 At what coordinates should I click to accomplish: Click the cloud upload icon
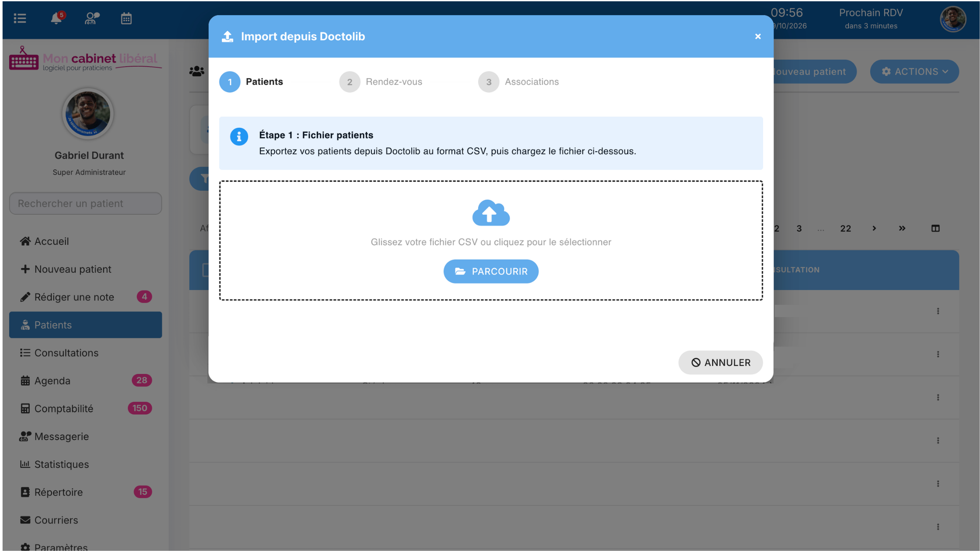[x=491, y=213]
